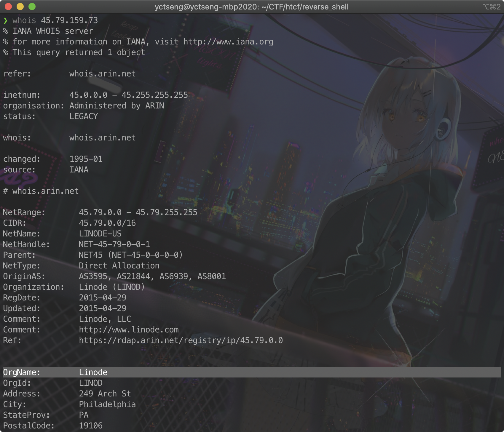Screen dimensions: 504x432
Task: Click the NetName value LINODE-US
Action: click(100, 234)
